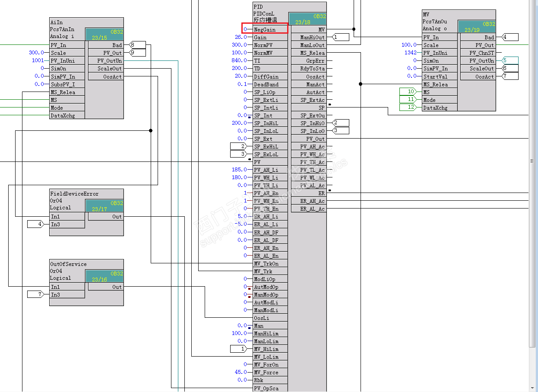Select the AutAct output pin
The height and width of the screenshot is (392, 538).
click(x=308, y=92)
